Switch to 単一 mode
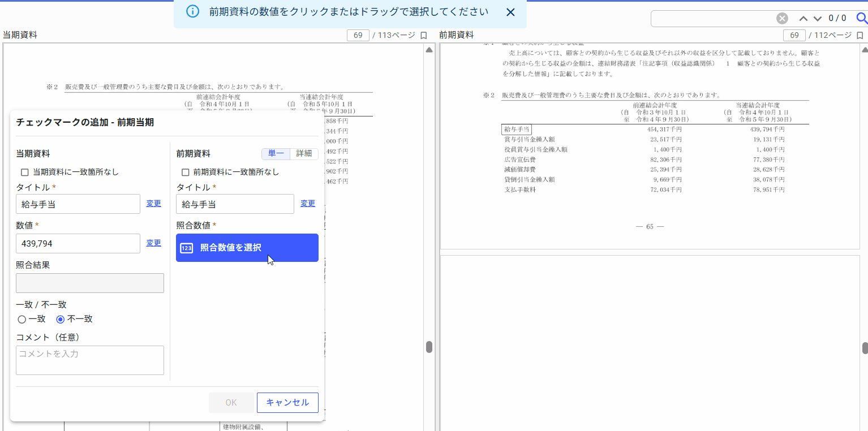The height and width of the screenshot is (431, 868). point(276,154)
